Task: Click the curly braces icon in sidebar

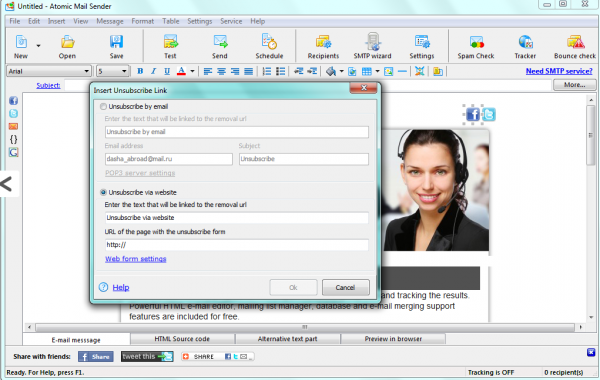Action: coord(13,139)
